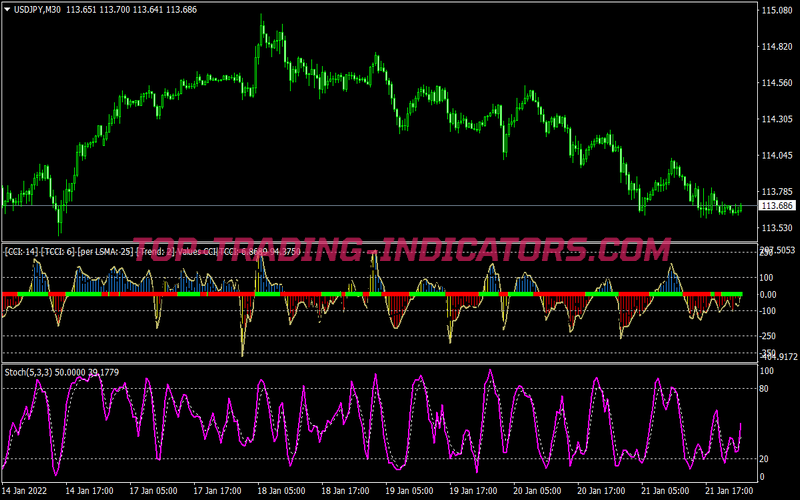Click the 14 Jan 17:00 time label
Screen dimensions: 800x500
click(x=89, y=491)
